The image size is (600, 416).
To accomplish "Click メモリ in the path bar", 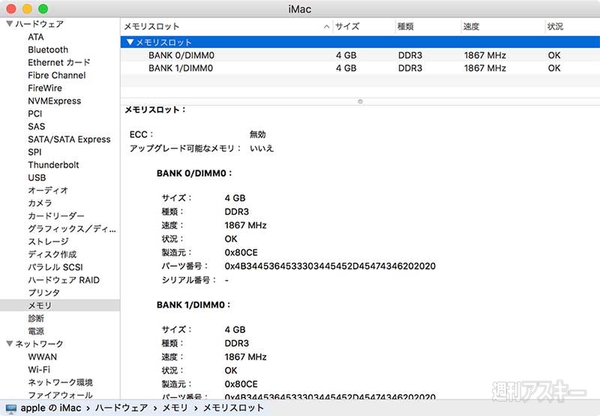I will tap(175, 408).
